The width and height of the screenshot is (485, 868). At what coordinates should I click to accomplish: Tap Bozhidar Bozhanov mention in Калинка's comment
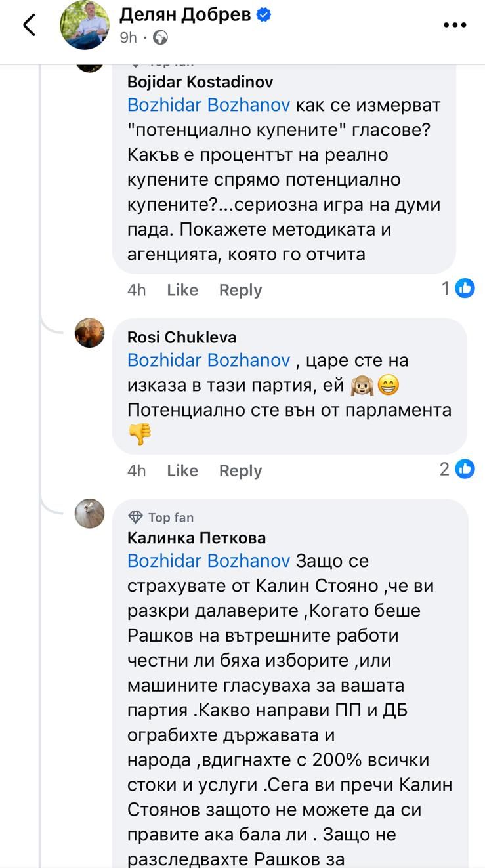pyautogui.click(x=209, y=561)
